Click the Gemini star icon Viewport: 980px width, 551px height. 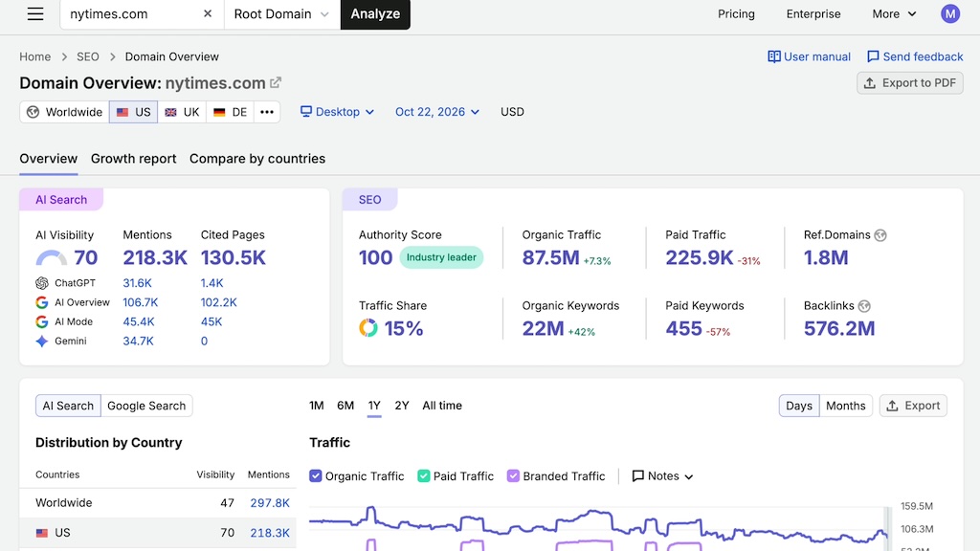(42, 342)
